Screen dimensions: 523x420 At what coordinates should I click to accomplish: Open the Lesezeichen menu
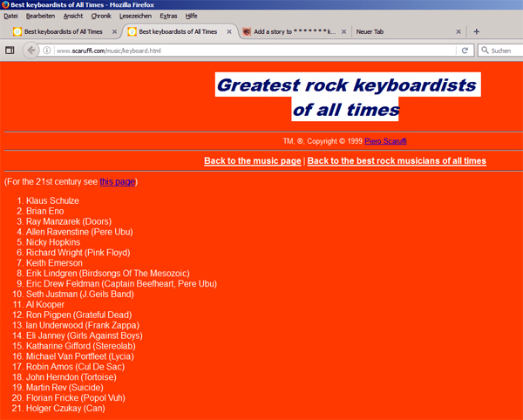pos(135,16)
